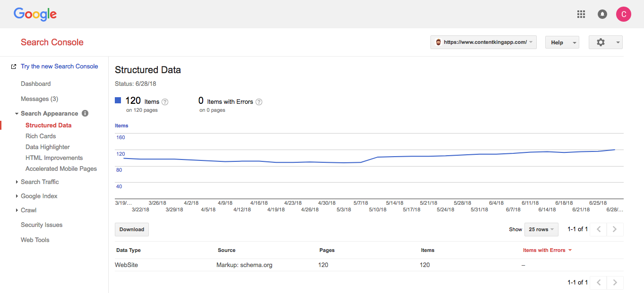Image resolution: width=644 pixels, height=293 pixels.
Task: Click the Pages column header
Action: (x=327, y=250)
